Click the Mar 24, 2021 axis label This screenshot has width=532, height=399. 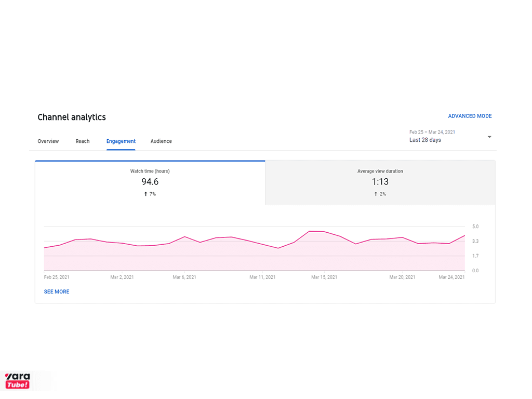click(451, 277)
